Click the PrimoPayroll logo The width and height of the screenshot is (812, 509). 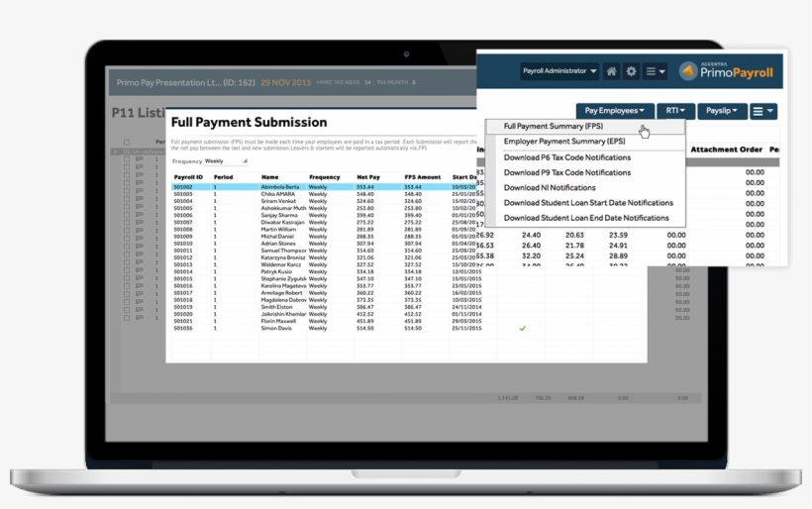coord(726,71)
